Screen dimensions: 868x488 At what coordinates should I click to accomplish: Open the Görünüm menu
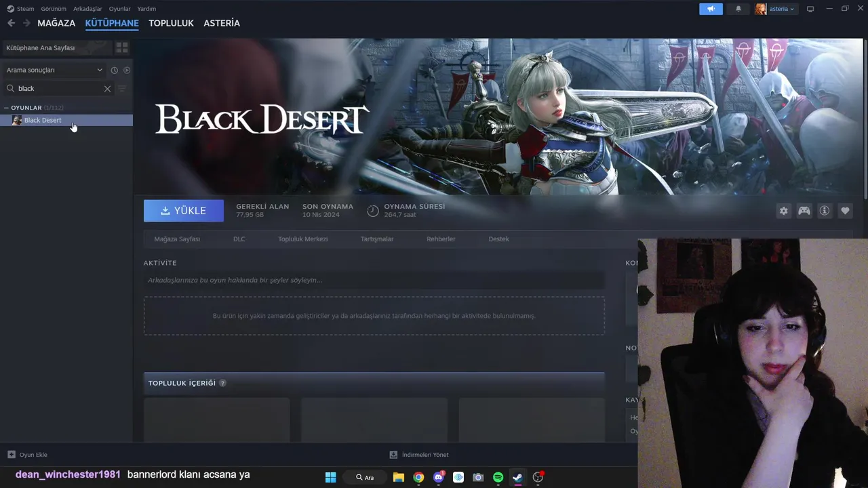coord(54,9)
